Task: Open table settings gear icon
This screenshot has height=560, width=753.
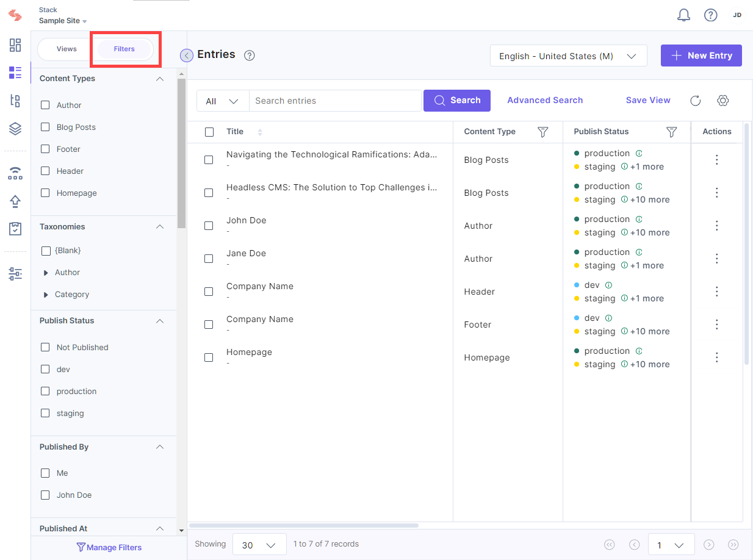Action: point(723,101)
